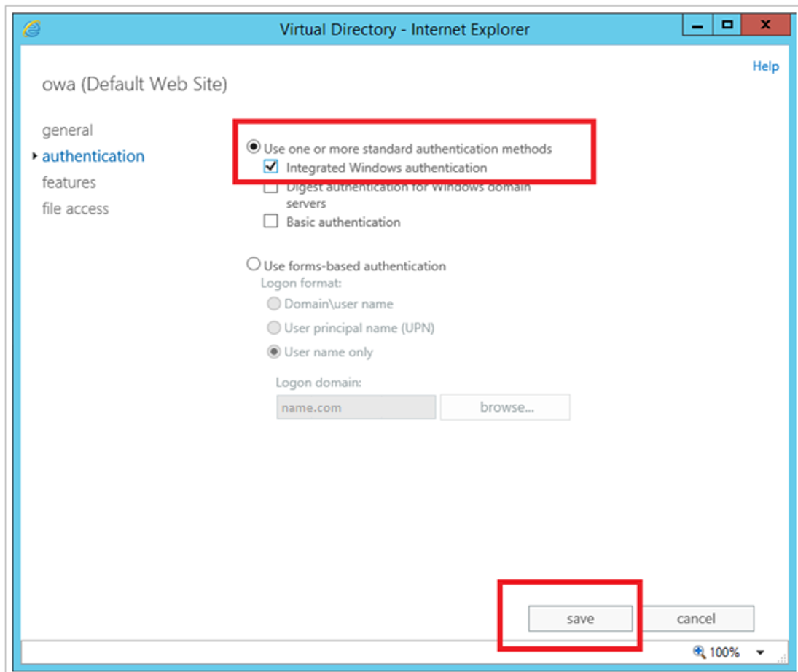Click the Logon domain input field
This screenshot has width=798, height=672.
356,407
